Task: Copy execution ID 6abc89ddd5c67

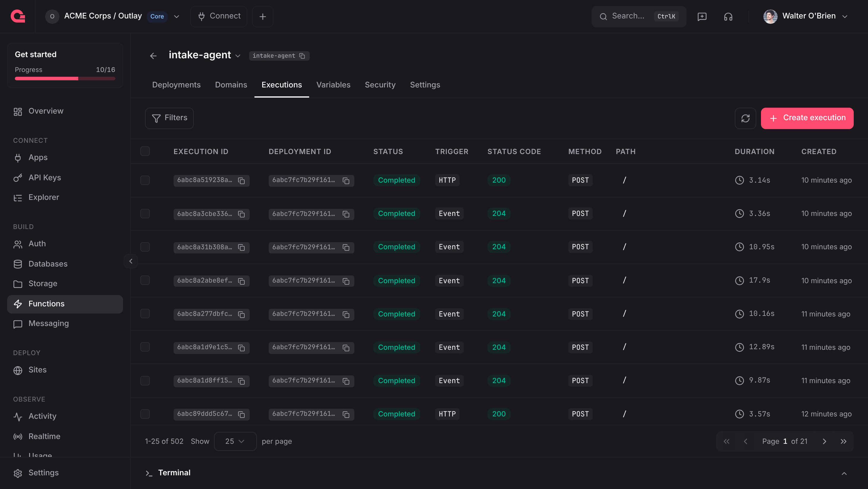Action: pyautogui.click(x=241, y=414)
